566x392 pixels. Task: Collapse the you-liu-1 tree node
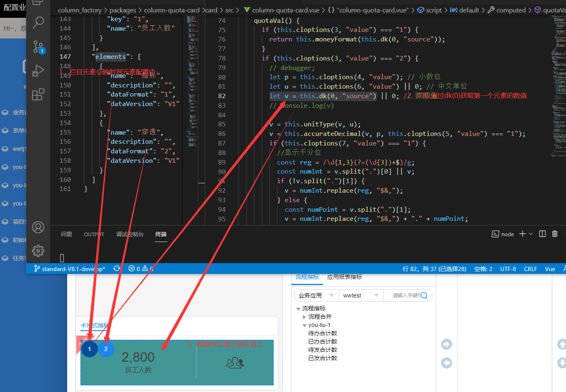(304, 325)
